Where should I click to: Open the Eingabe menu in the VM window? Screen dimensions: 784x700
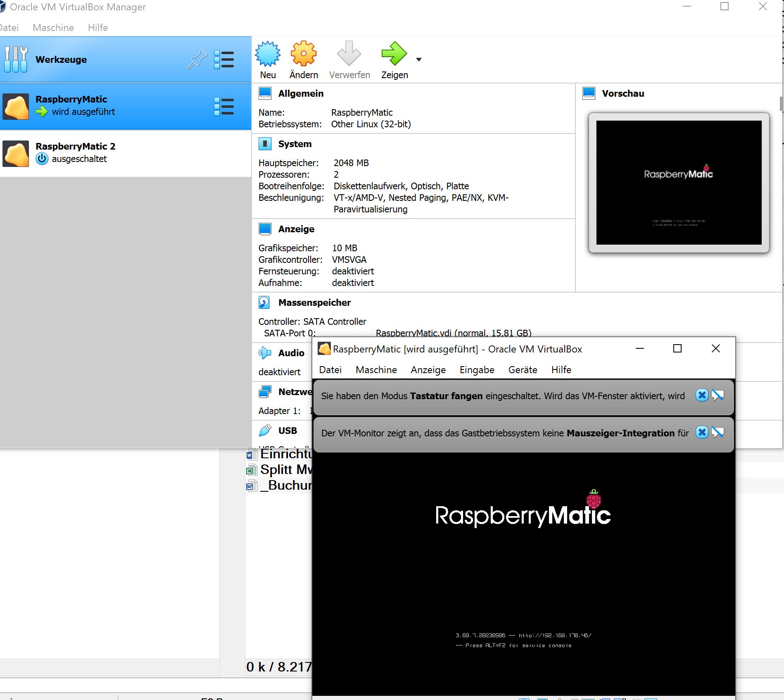click(477, 370)
